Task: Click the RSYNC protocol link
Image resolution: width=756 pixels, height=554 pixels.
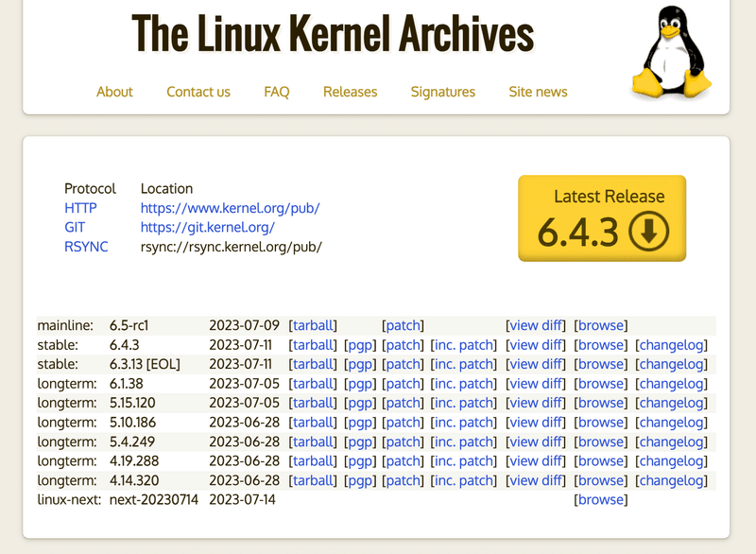Action: tap(86, 247)
